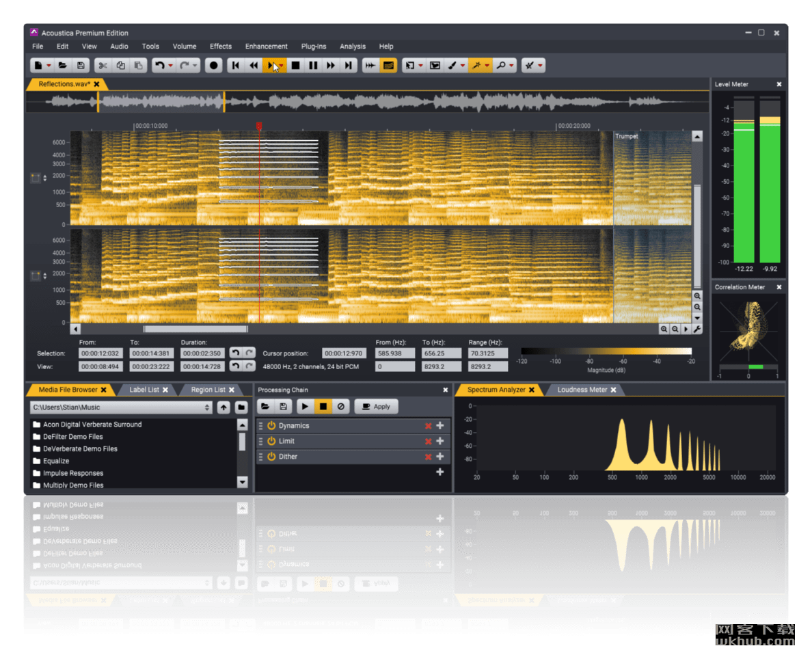Paste using clipboard toolbar icon
Screen dimensions: 812x659
(138, 65)
